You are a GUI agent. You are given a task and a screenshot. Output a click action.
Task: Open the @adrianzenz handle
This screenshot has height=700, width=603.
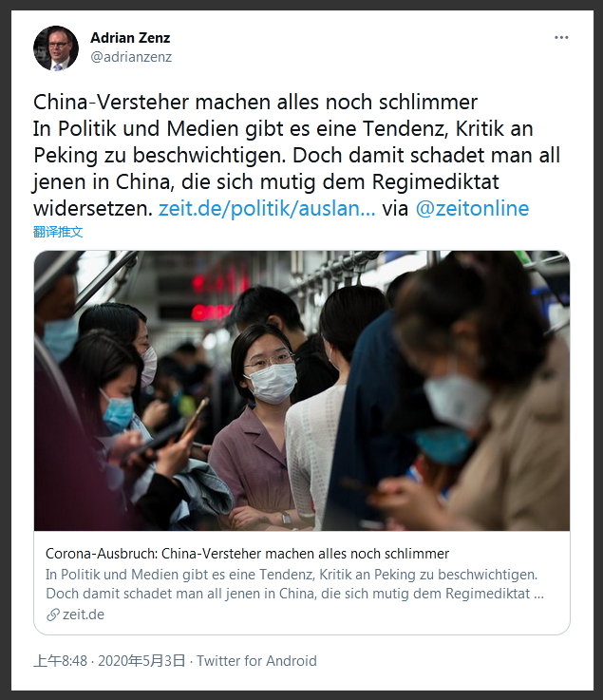coord(131,57)
